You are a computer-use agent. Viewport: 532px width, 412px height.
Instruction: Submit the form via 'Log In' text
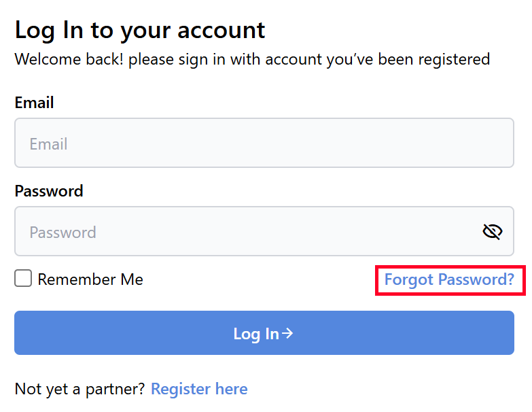click(x=255, y=333)
